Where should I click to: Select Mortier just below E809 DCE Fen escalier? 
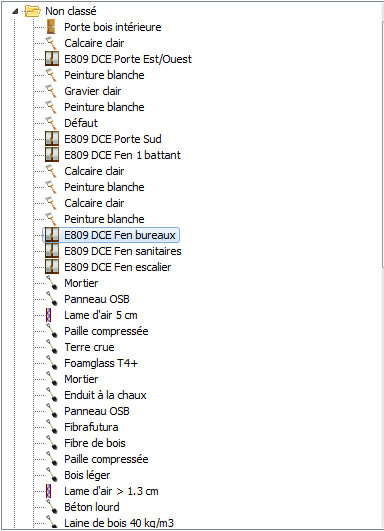click(81, 283)
